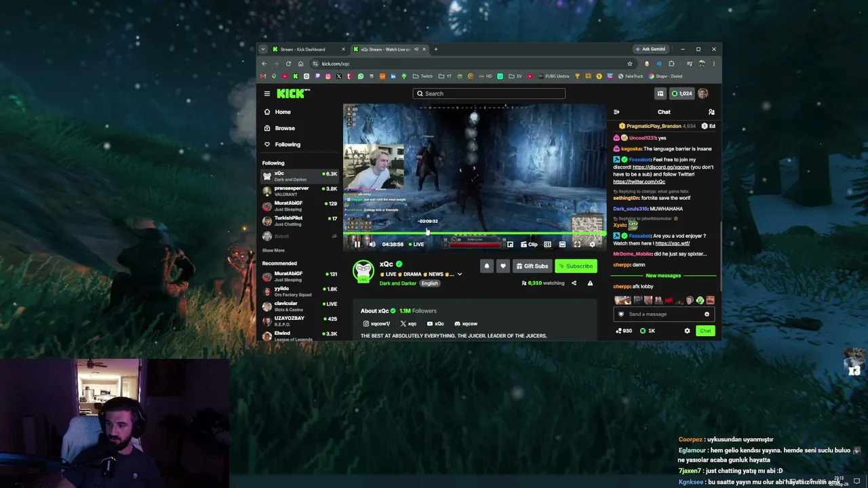This screenshot has width=868, height=488.
Task: Open the twitter.com/xQc link in chat
Action: (639, 182)
